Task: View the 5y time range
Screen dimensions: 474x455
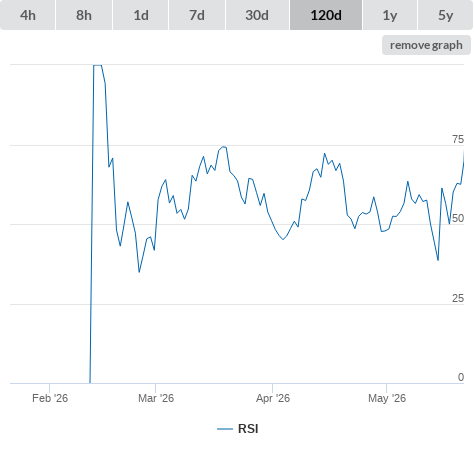Action: point(446,15)
